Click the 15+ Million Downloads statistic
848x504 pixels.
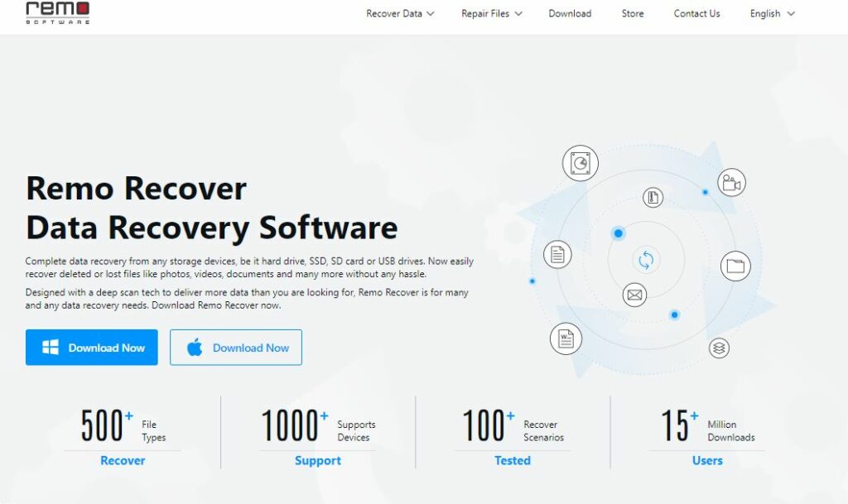click(707, 426)
